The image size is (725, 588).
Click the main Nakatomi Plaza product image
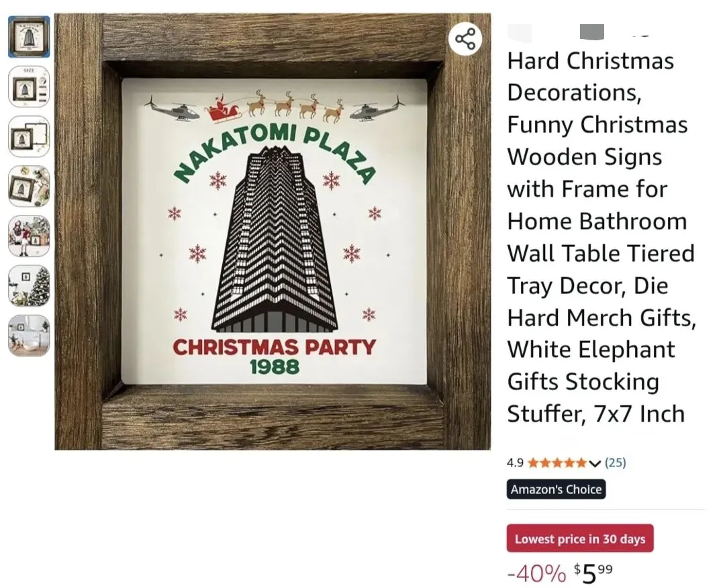point(273,232)
